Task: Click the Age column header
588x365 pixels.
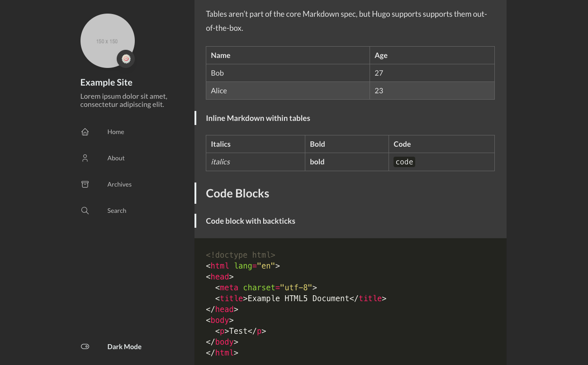Action: [432, 55]
